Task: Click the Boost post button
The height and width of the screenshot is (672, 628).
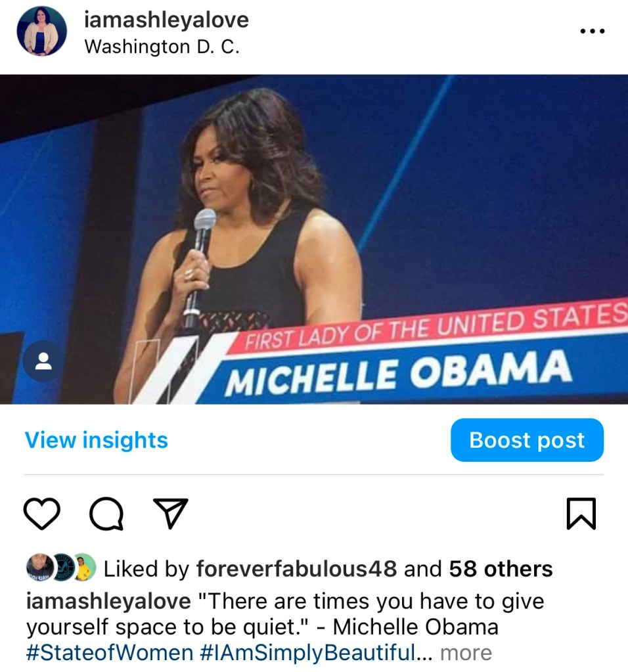Action: coord(527,440)
